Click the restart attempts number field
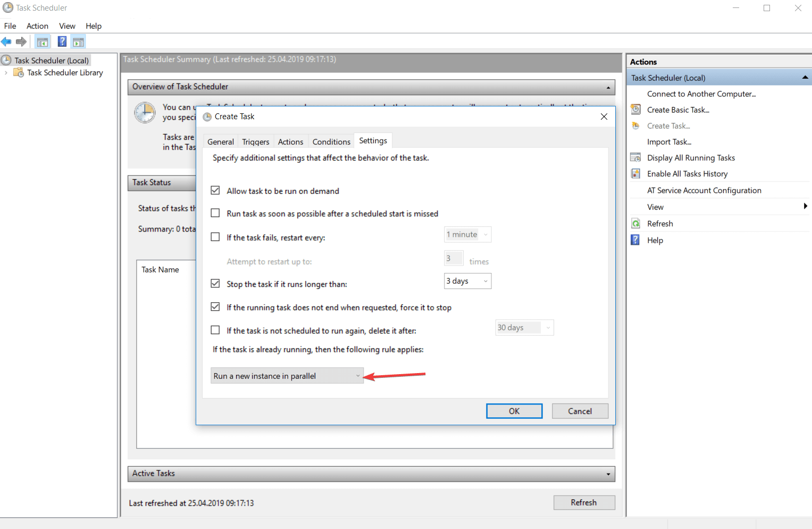 [x=454, y=258]
